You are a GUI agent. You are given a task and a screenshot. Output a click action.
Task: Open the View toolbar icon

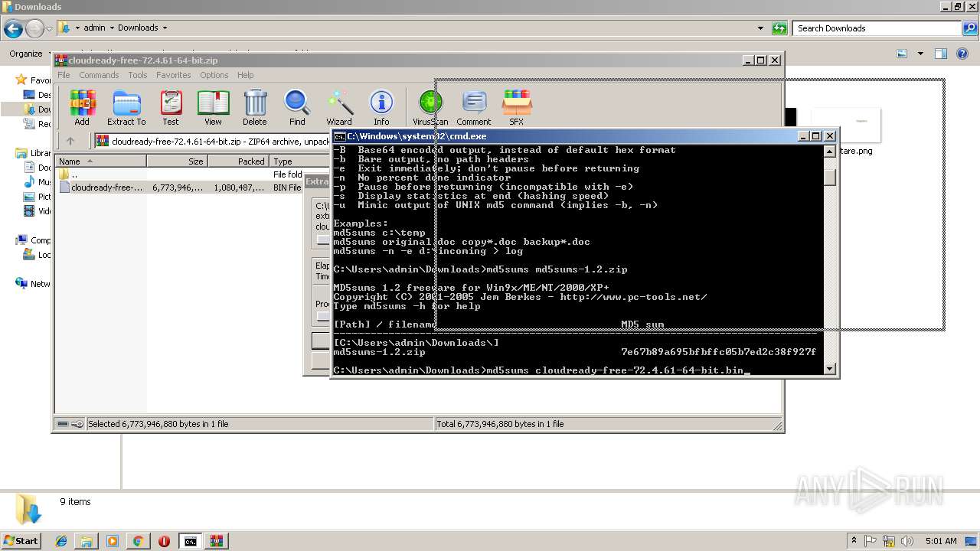pyautogui.click(x=213, y=107)
